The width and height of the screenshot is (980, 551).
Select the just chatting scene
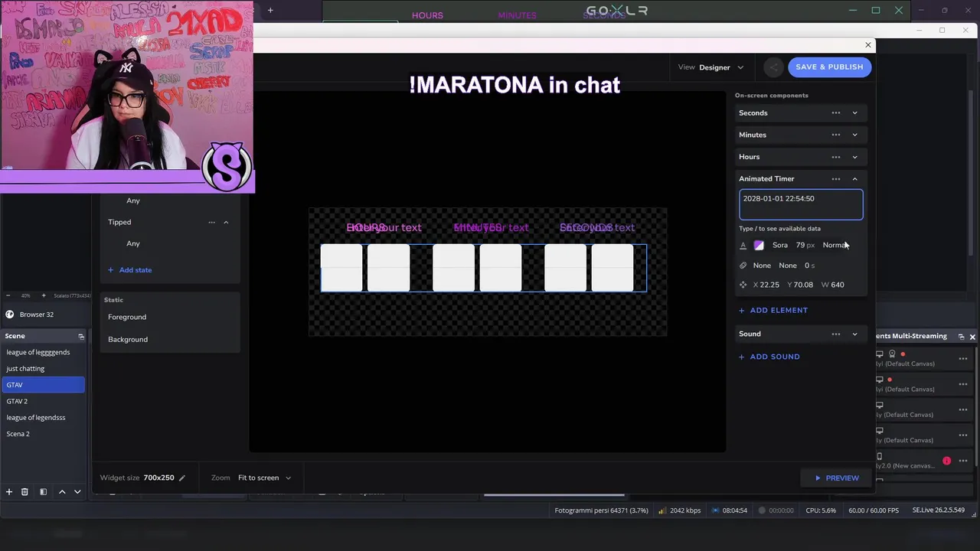click(44, 368)
